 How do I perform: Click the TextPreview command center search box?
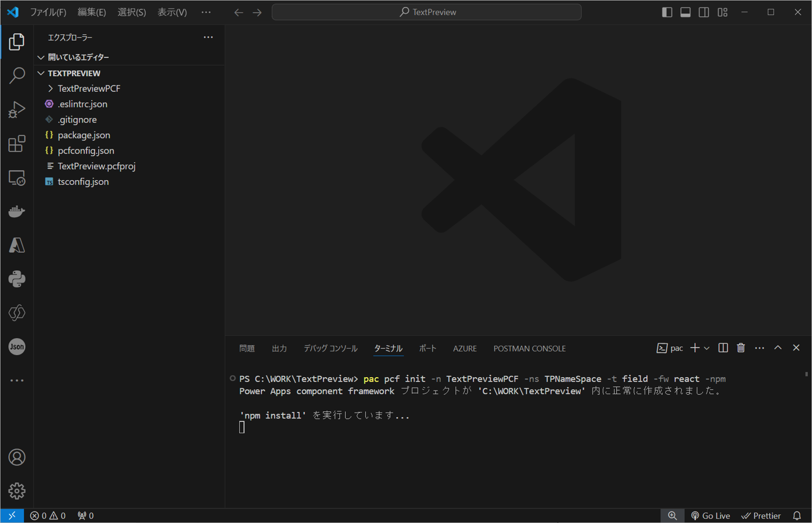click(x=426, y=12)
